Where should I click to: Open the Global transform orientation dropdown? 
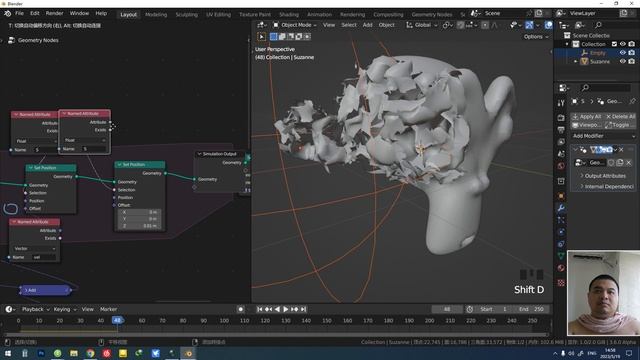click(x=422, y=25)
